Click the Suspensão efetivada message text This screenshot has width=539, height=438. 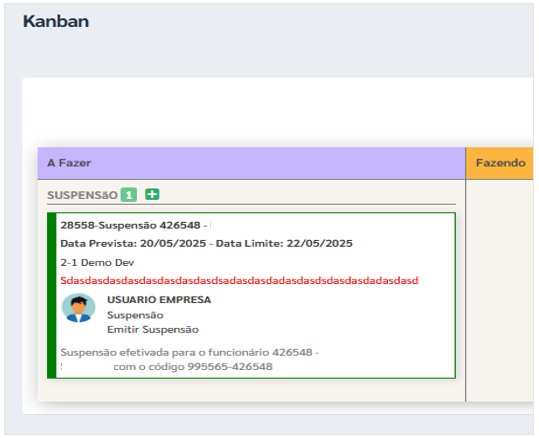(x=189, y=352)
